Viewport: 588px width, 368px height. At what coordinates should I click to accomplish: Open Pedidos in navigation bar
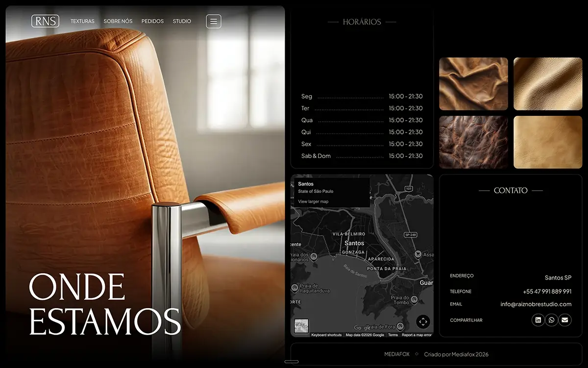pos(152,22)
